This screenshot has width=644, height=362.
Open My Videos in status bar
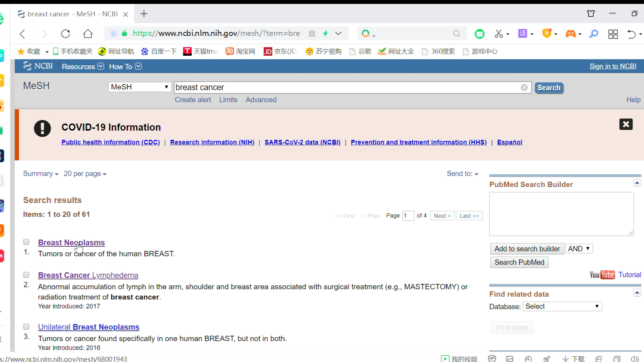click(x=459, y=358)
